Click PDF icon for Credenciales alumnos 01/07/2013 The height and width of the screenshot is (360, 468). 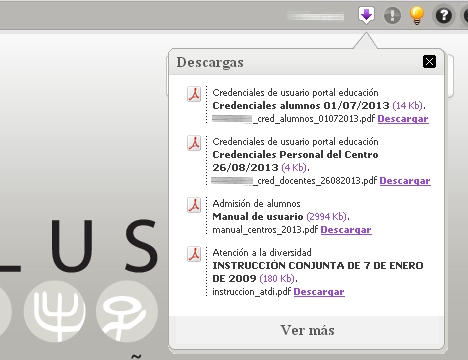[x=194, y=94]
